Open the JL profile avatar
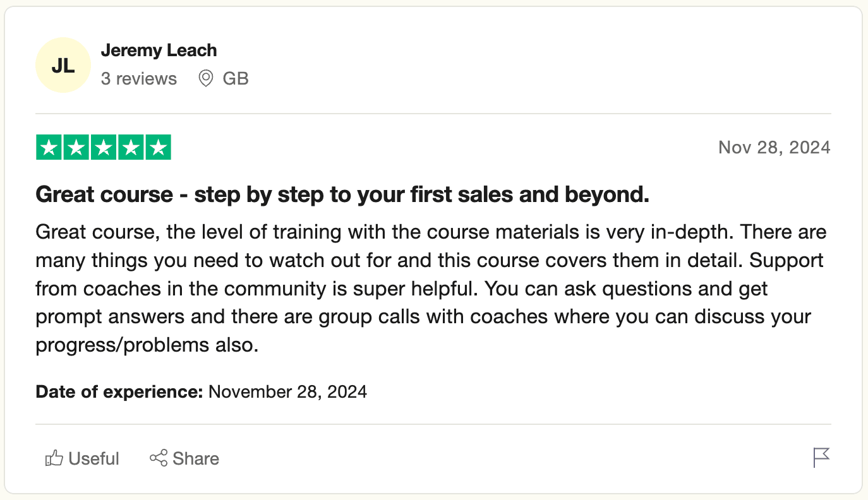 [63, 65]
